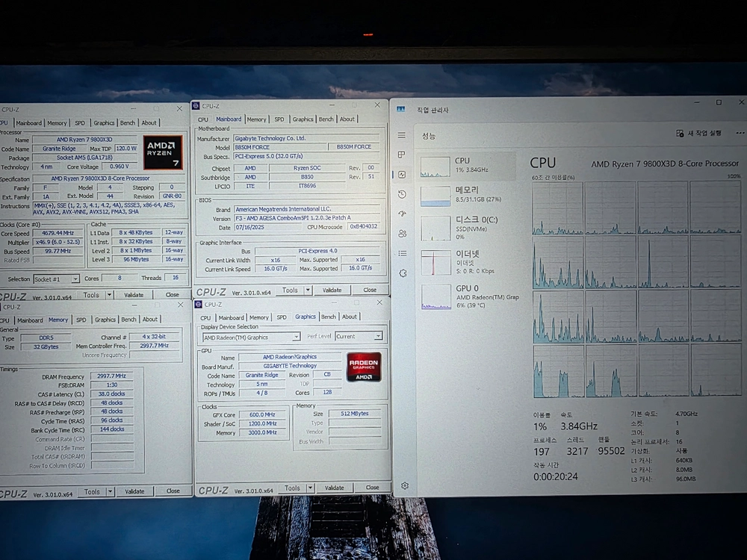Open Processes page icon in Task Manager sidebar
This screenshot has height=560, width=747.
[402, 155]
